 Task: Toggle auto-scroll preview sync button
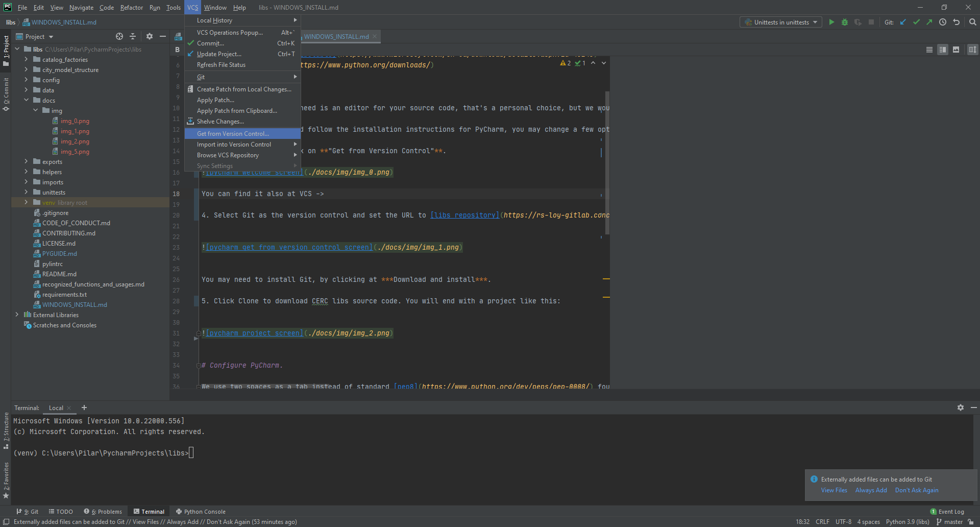pyautogui.click(x=973, y=50)
